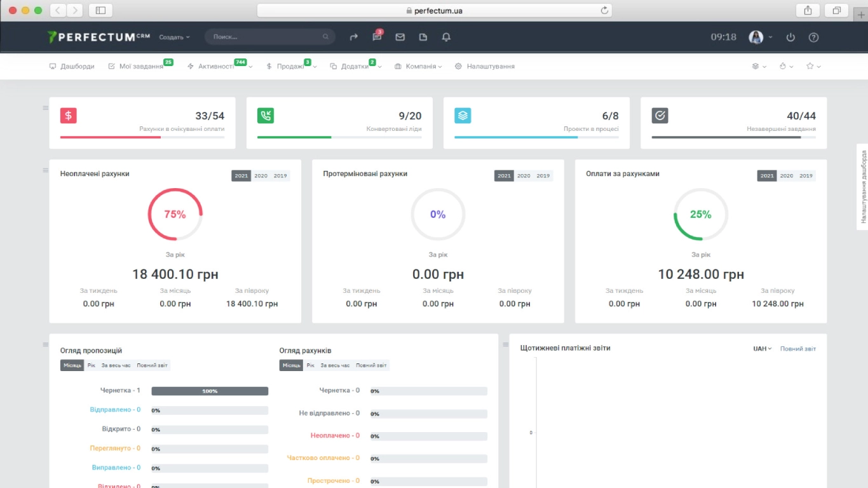The width and height of the screenshot is (868, 488).
Task: Select 2019 in Протерміновані рахунки widget
Action: coord(543,176)
